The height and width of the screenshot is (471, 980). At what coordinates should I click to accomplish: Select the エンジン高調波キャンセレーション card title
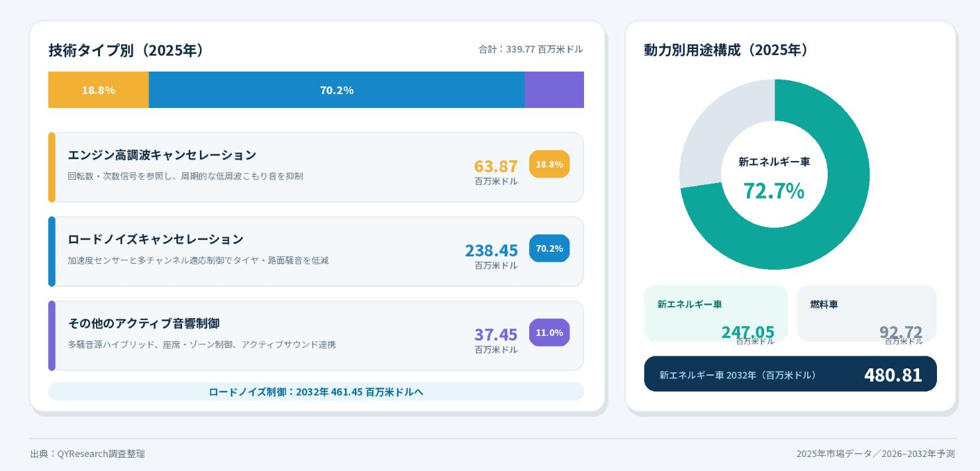coord(162,155)
